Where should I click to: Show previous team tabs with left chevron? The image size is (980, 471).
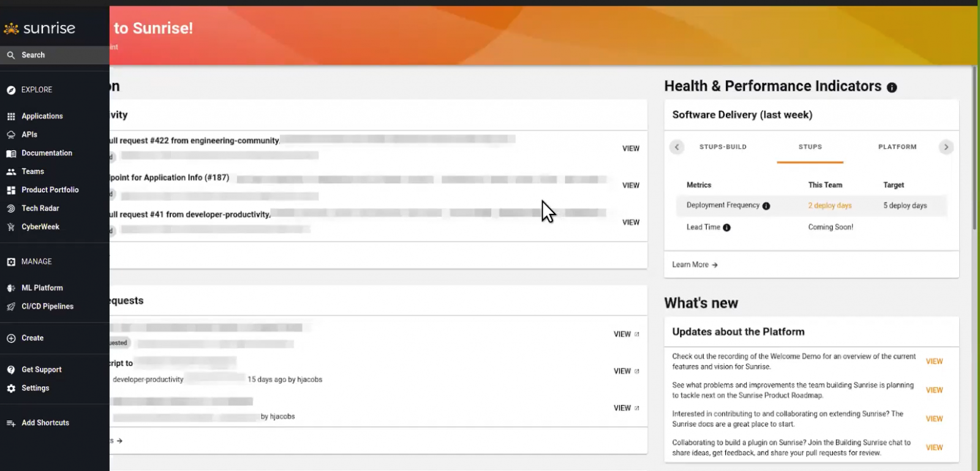pyautogui.click(x=677, y=147)
